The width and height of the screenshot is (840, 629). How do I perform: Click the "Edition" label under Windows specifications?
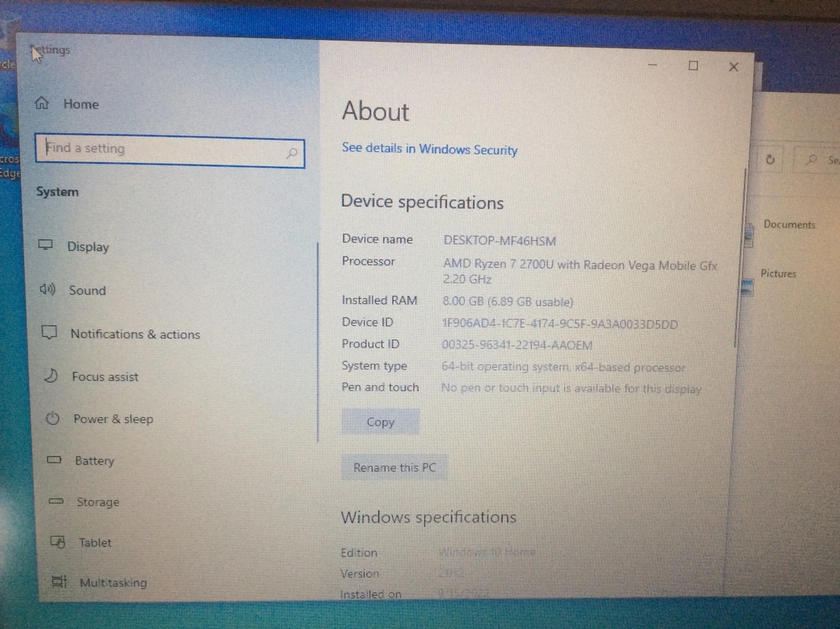(x=359, y=553)
